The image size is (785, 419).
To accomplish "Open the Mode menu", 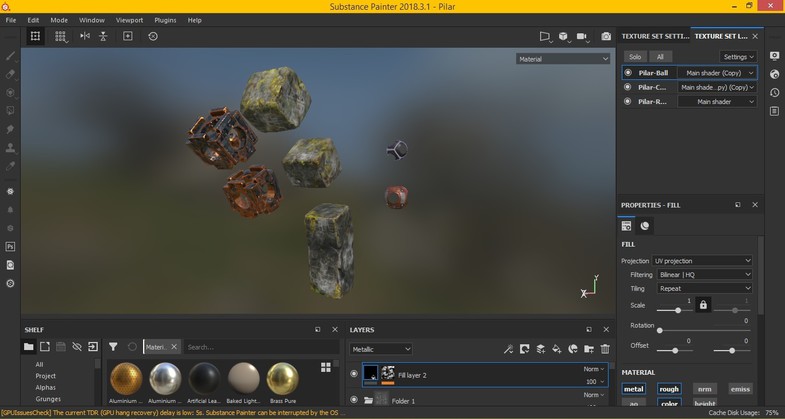I will (x=59, y=20).
